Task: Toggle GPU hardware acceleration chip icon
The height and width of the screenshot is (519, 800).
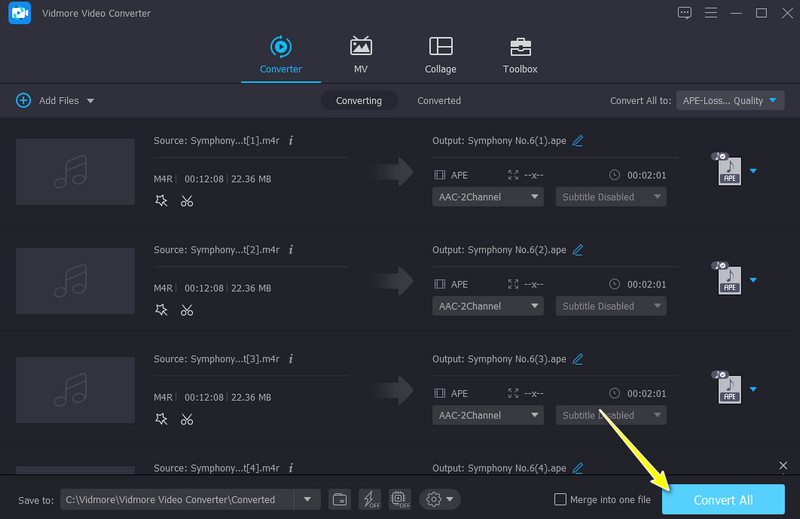Action: click(399, 499)
